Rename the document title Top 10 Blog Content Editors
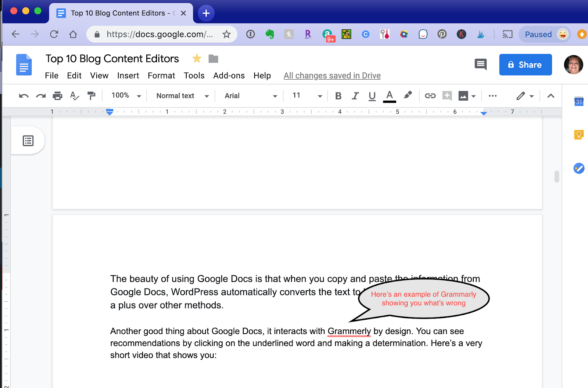The width and height of the screenshot is (588, 388). 112,59
